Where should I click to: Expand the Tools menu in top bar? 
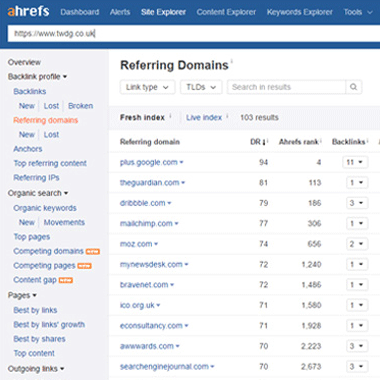358,12
